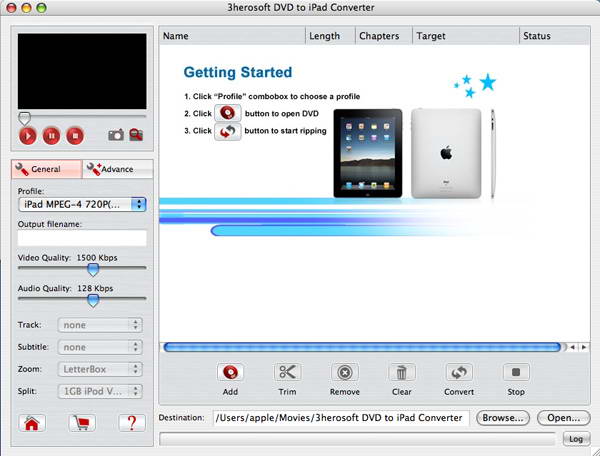Click the Name column header
This screenshot has width=600, height=456.
point(232,36)
